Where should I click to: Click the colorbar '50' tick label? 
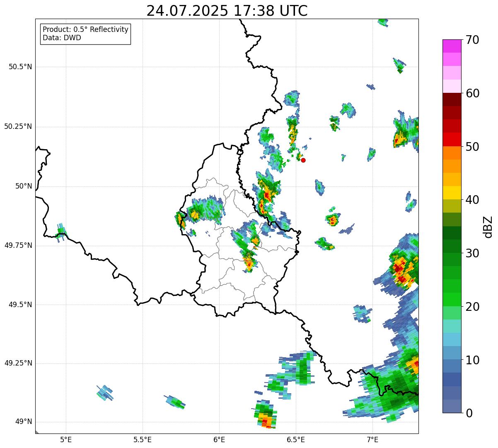tap(472, 147)
